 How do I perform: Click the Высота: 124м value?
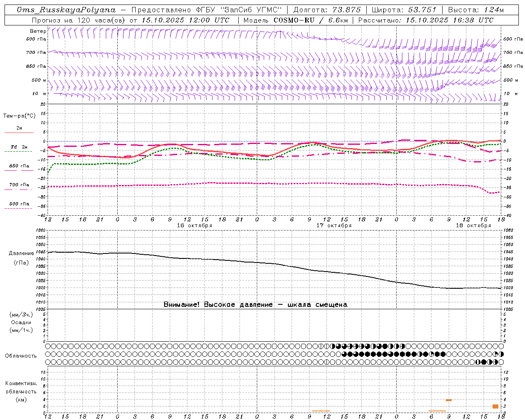pos(476,10)
